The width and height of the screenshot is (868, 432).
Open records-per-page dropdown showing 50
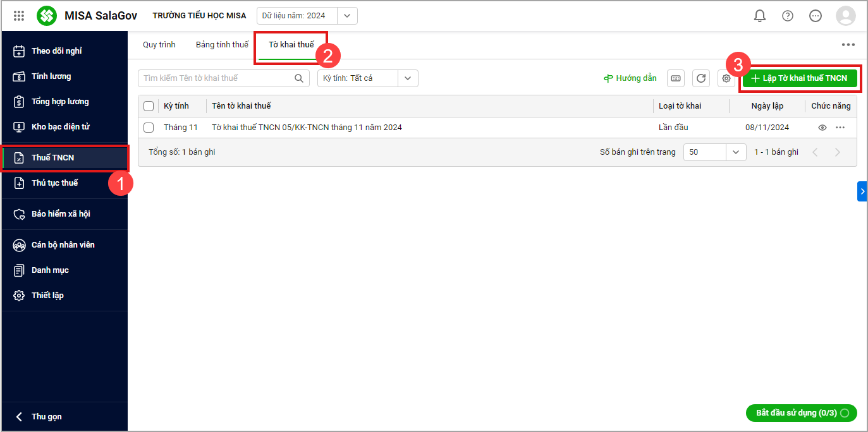tap(735, 152)
